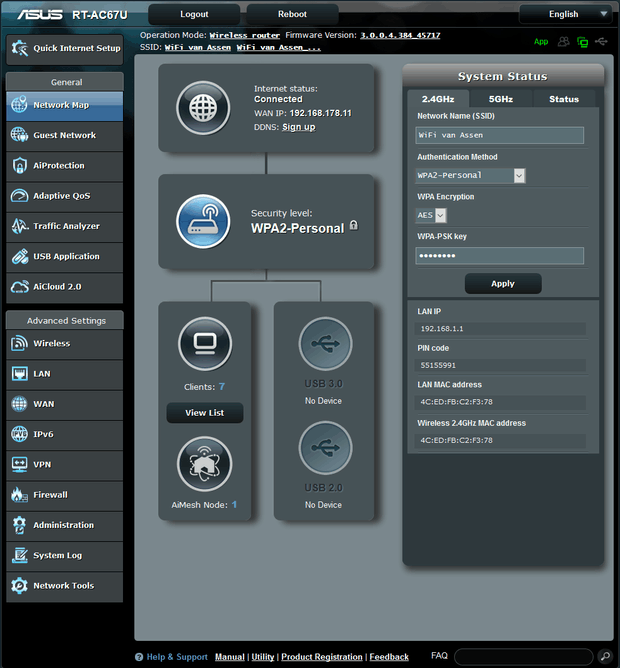Open the LAN settings menu item
Screen dimensions: 620x668
[65, 374]
